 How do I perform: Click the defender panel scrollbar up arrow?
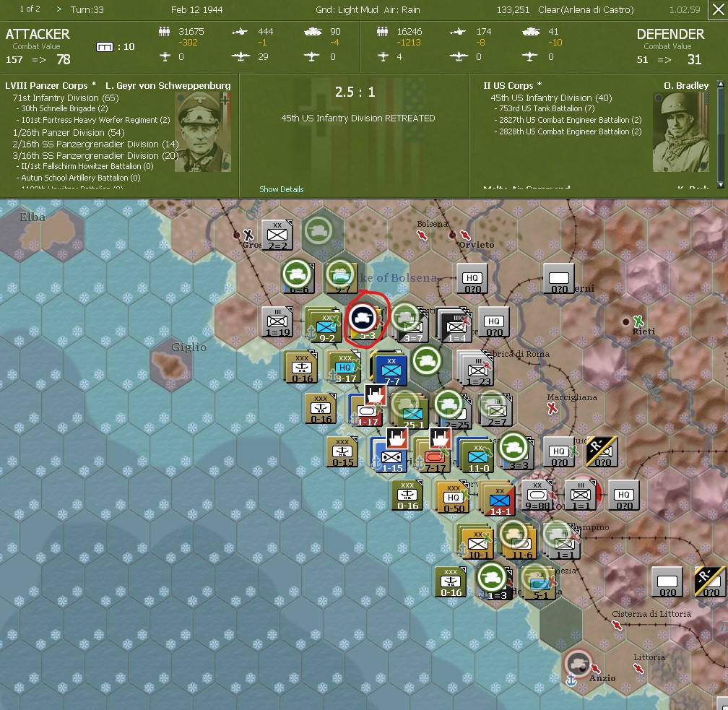721,84
